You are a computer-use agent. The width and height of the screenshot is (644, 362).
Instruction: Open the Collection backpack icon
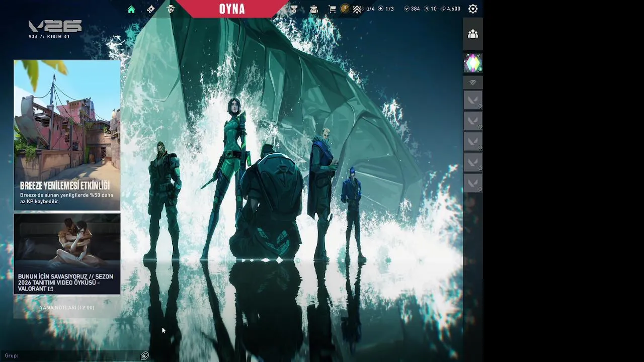tap(313, 9)
